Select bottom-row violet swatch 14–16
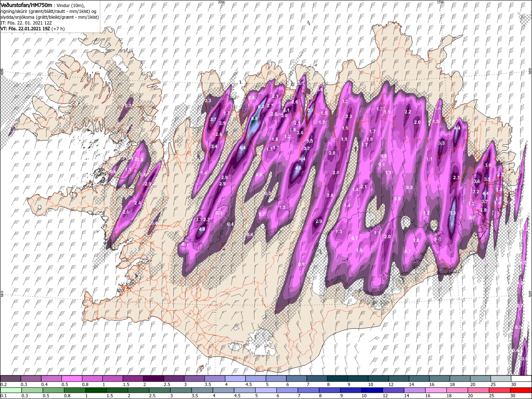The image size is (532, 399). click(414, 390)
